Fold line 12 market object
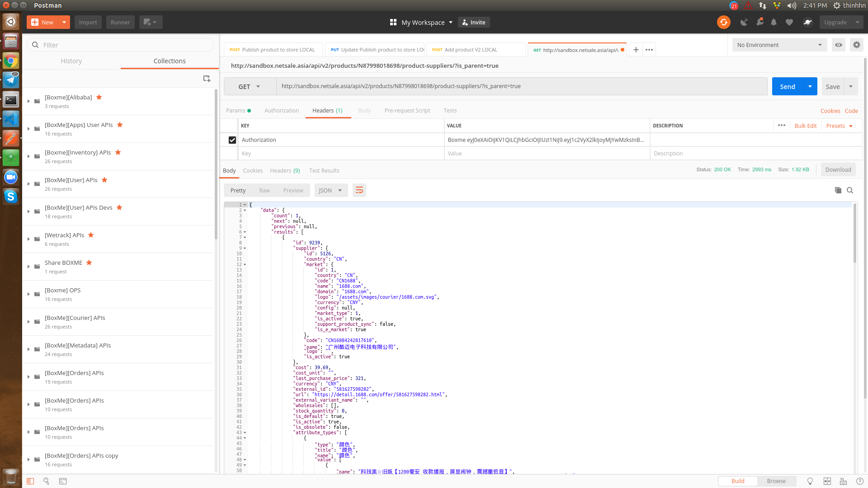The width and height of the screenshot is (868, 488). coord(245,264)
